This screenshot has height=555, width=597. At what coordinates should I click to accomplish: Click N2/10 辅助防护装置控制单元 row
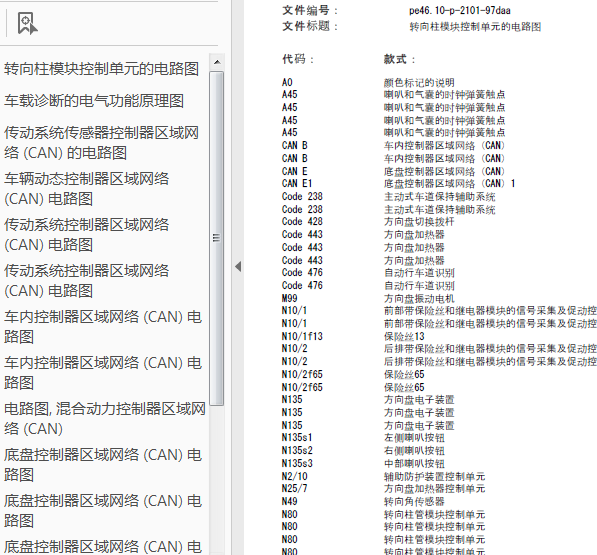click(x=383, y=476)
